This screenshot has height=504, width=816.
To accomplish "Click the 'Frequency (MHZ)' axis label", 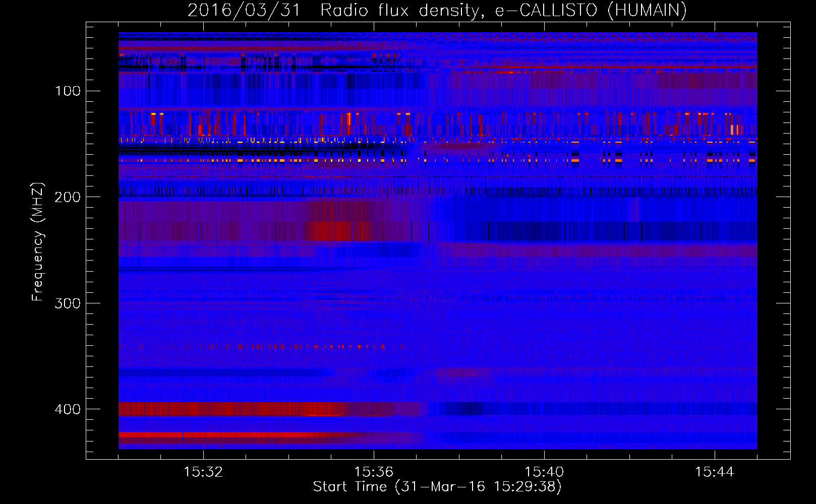I will pos(38,242).
